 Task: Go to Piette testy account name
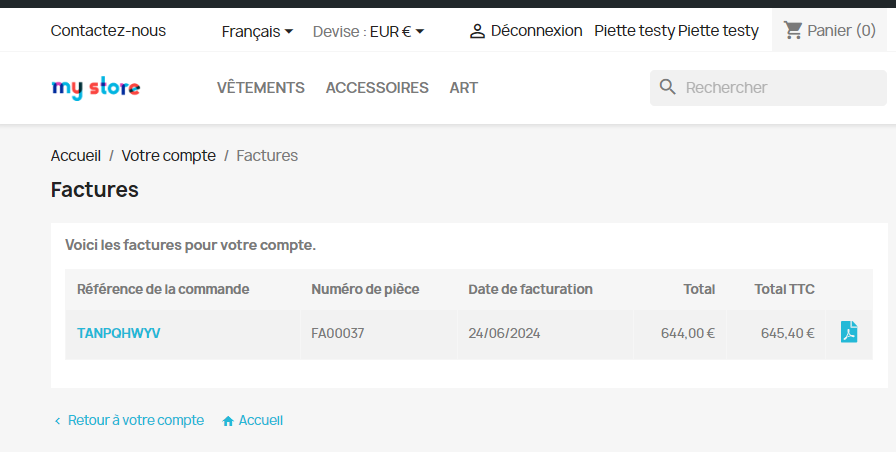[677, 30]
